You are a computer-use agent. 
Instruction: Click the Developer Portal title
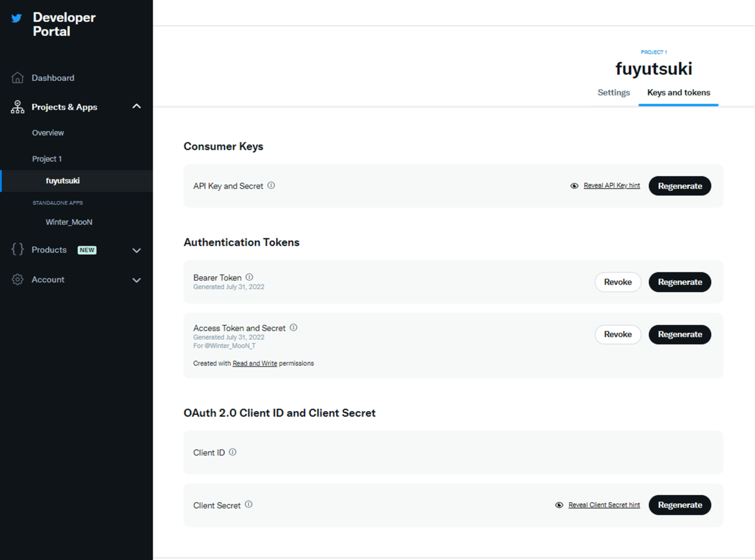click(64, 24)
